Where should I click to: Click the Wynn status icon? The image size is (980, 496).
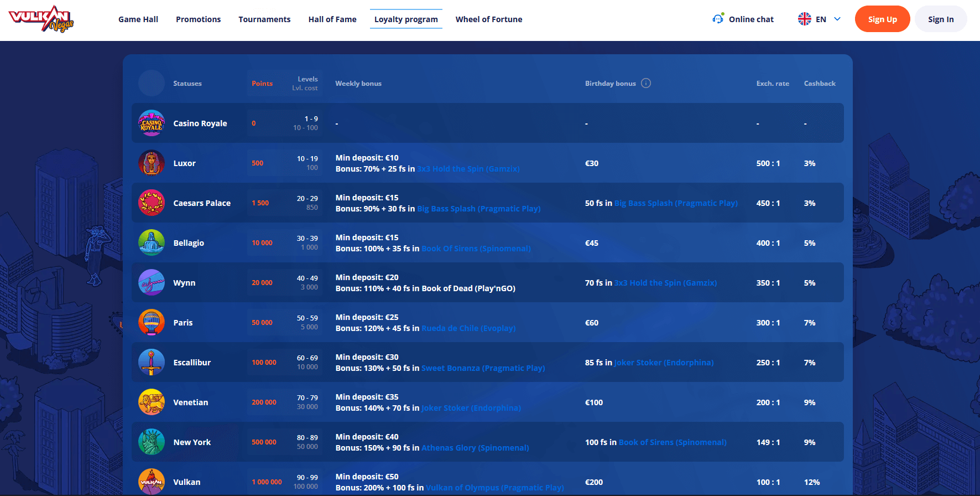[152, 282]
